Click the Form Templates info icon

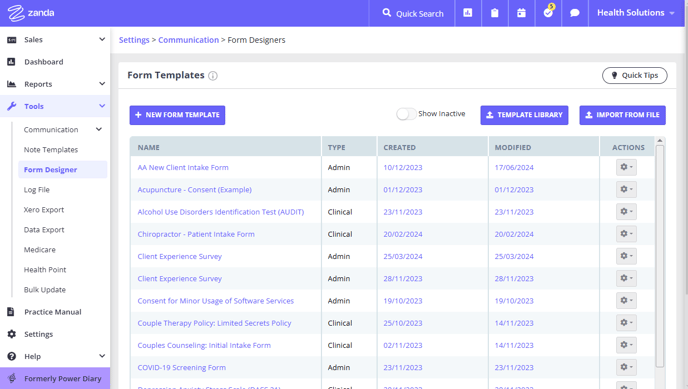pyautogui.click(x=213, y=76)
